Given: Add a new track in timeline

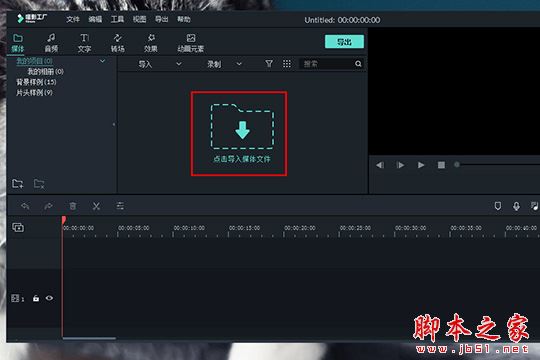Looking at the screenshot, I should pyautogui.click(x=18, y=227).
